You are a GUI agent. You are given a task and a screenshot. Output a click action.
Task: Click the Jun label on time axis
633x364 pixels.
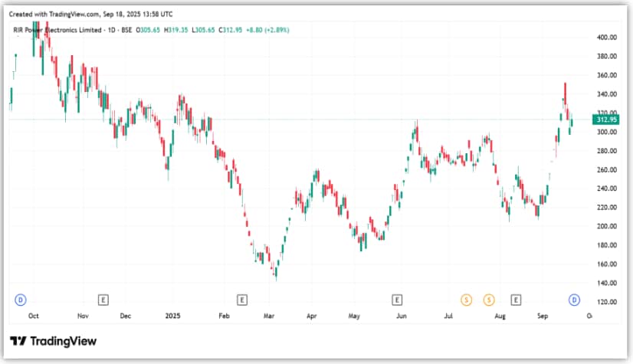(401, 315)
